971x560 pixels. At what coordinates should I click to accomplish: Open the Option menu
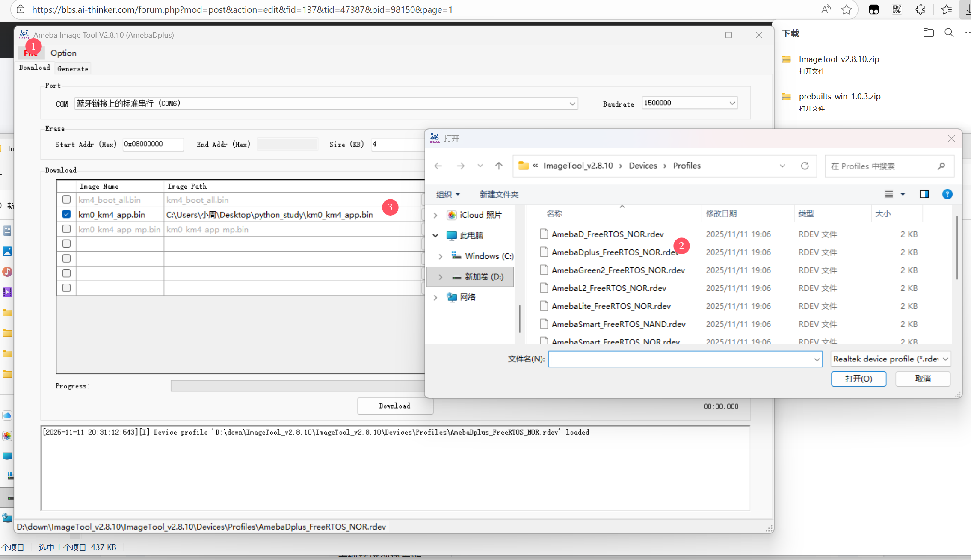pyautogui.click(x=63, y=53)
